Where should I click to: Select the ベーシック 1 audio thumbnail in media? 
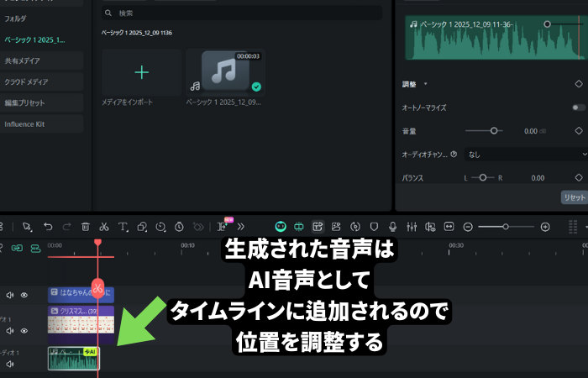coord(226,72)
